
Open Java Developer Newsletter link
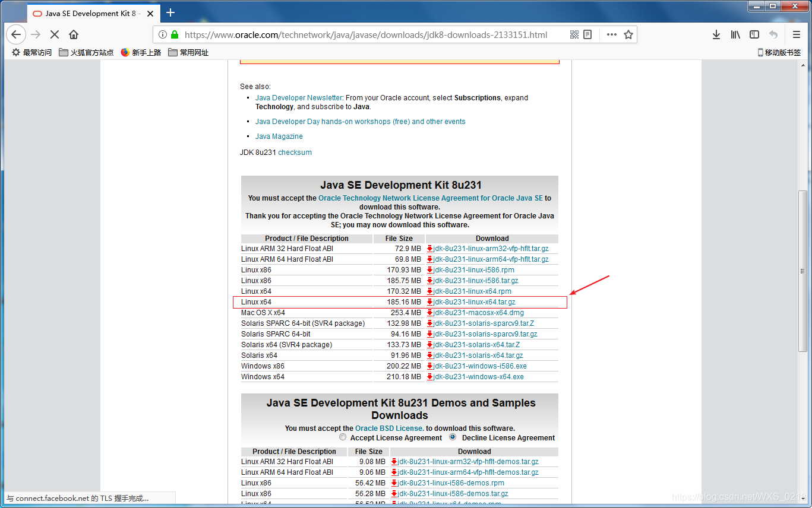(299, 98)
